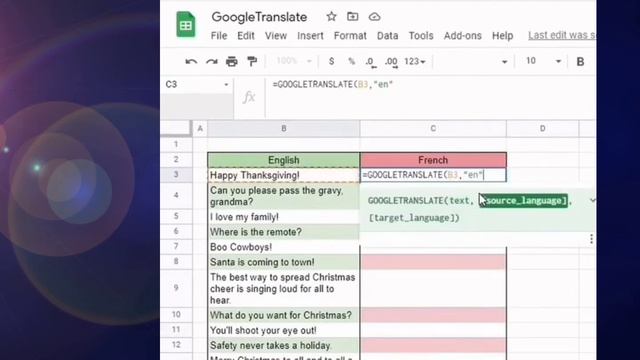Select row 2 header
Viewport: 640px width, 360px height.
[x=176, y=160]
